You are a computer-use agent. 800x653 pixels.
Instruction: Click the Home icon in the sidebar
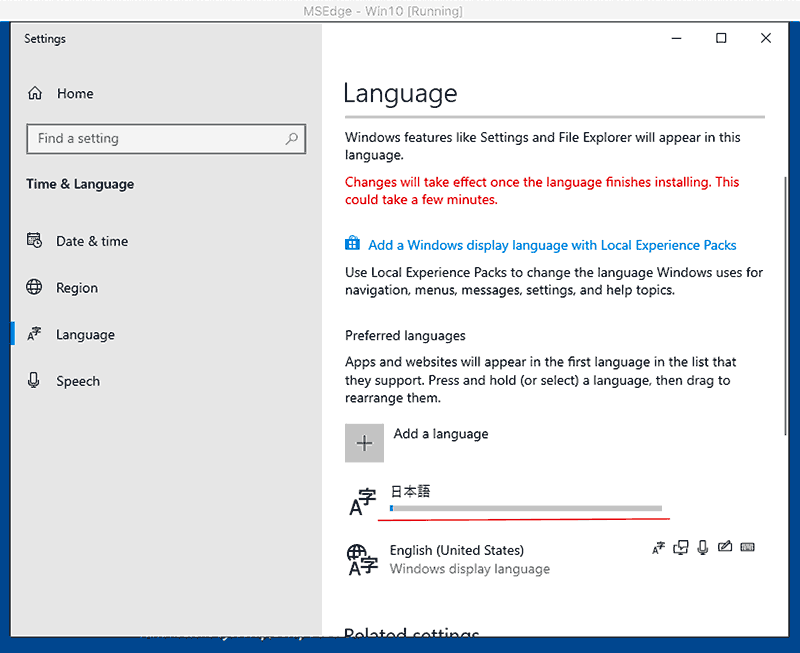tap(36, 94)
